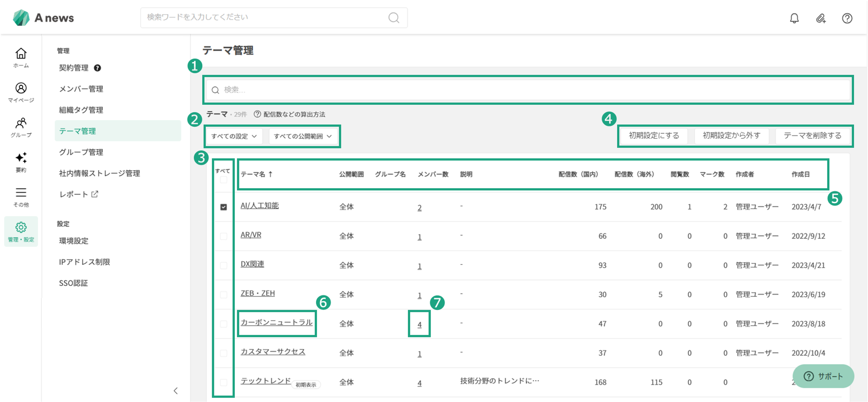Click the 技術分野のトレンドに… description cell
The width and height of the screenshot is (868, 402).
click(x=500, y=381)
